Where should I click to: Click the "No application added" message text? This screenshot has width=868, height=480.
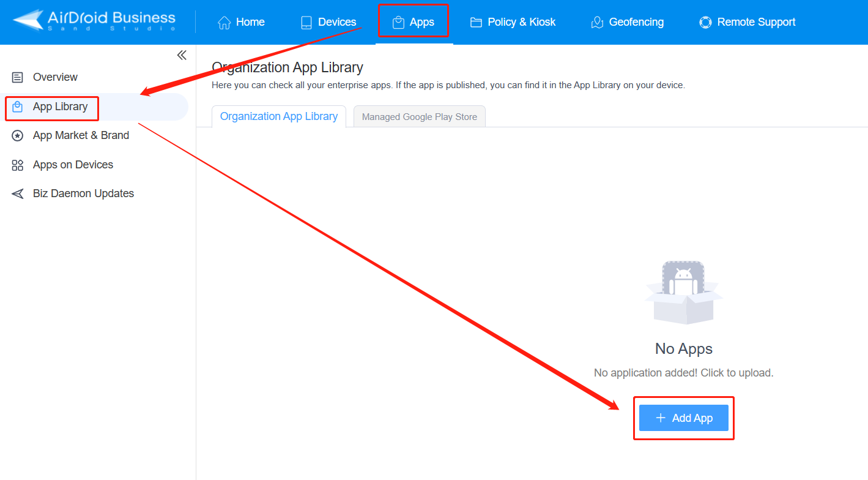[x=683, y=373]
